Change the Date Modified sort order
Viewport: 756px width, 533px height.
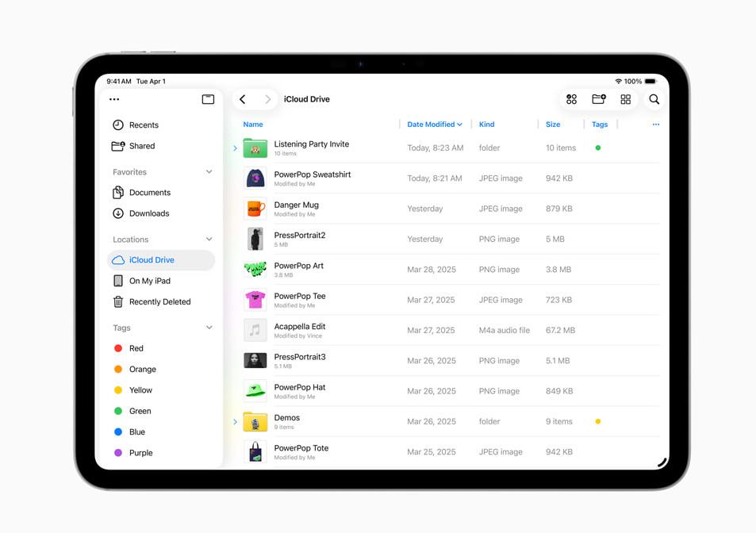point(435,125)
